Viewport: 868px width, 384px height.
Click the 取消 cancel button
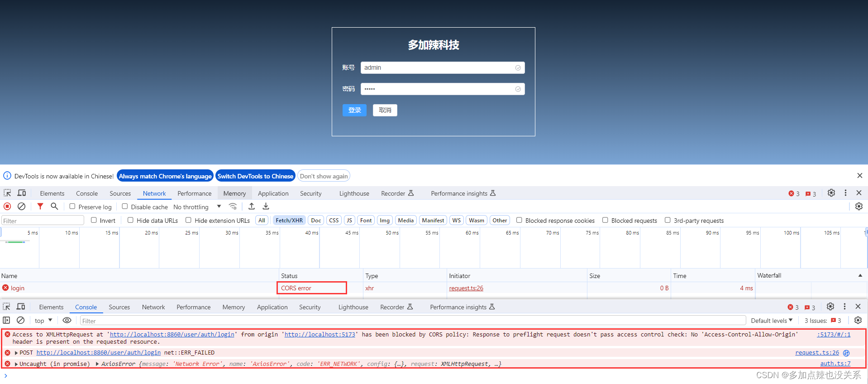click(385, 110)
